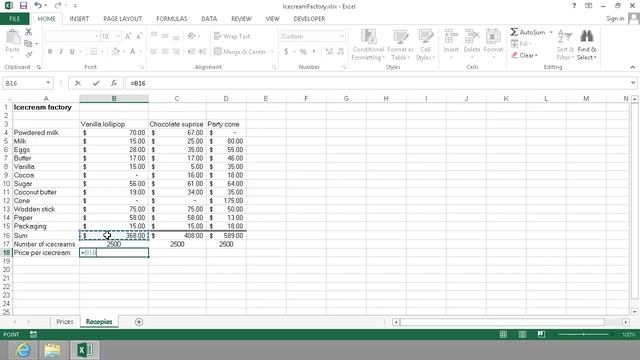The image size is (640, 360).
Task: Collapse the ribbon with the chevron
Action: click(x=632, y=67)
